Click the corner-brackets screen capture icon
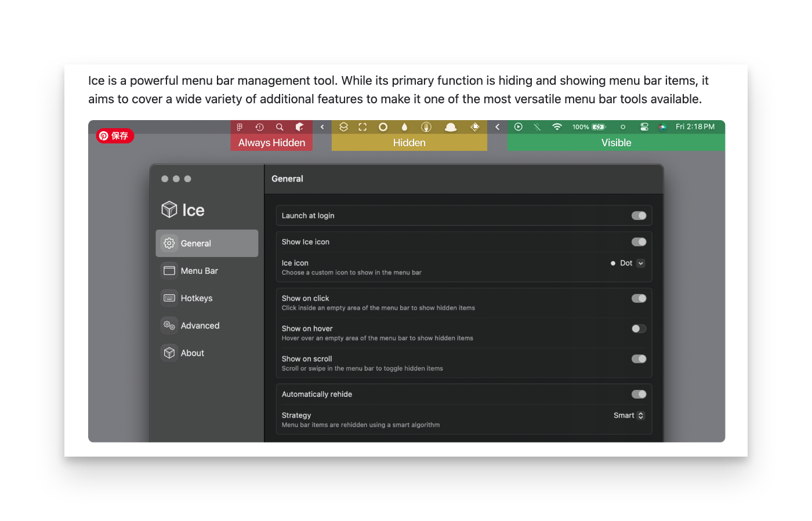This screenshot has width=812, height=521. click(x=362, y=127)
